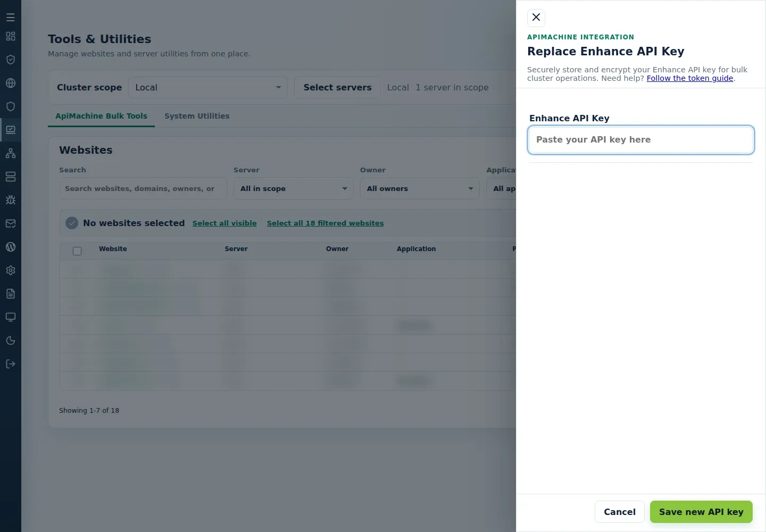766x532 pixels.
Task: Click the 'Showing 1-7 of 18' text
Action: tap(89, 411)
